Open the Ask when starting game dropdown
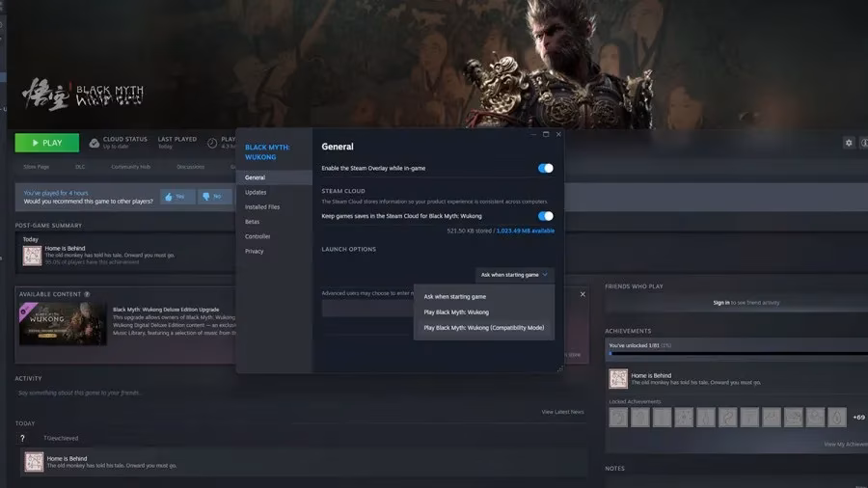Image resolution: width=868 pixels, height=488 pixels. tap(514, 275)
